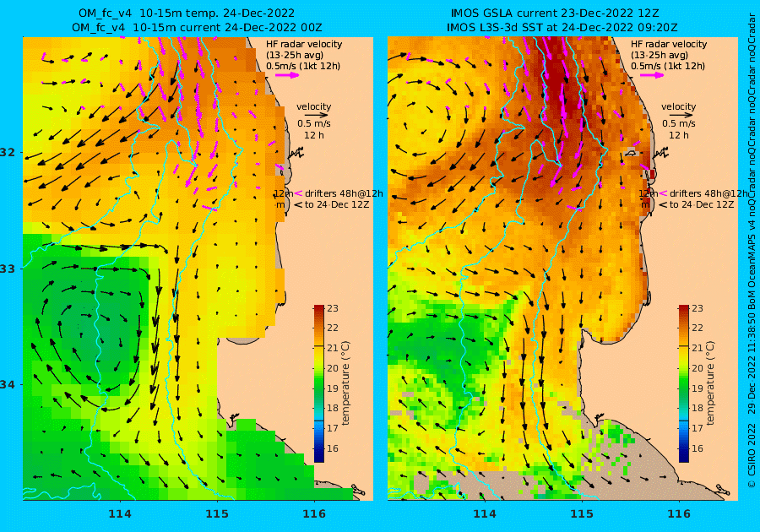
Task: Click the left map title 'OM_fc_v4 10-15m temp. 24-Dec-2022'
Action: [187, 14]
